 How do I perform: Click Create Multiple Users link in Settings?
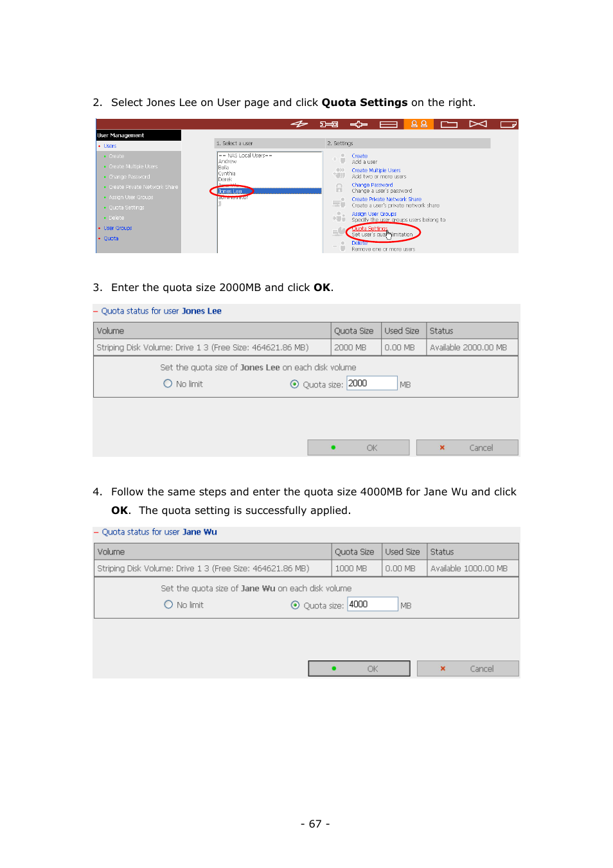coord(376,170)
